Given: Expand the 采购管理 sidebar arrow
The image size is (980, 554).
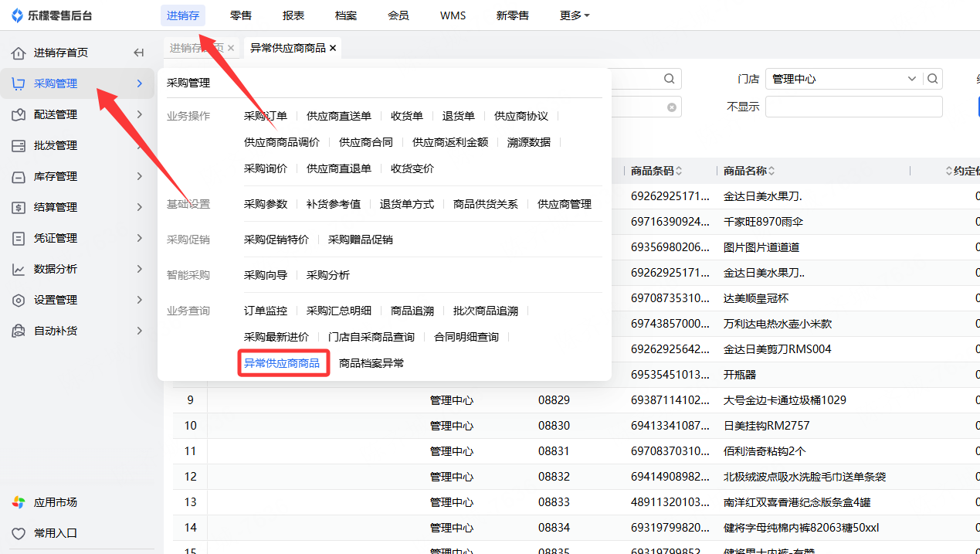Looking at the screenshot, I should 140,83.
